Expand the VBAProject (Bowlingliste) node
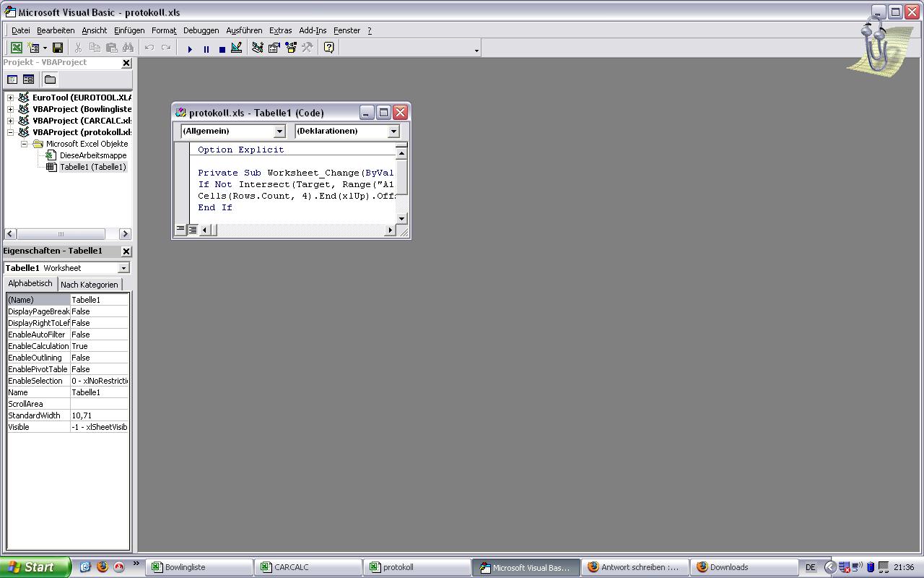The width and height of the screenshot is (924, 578). (x=11, y=109)
